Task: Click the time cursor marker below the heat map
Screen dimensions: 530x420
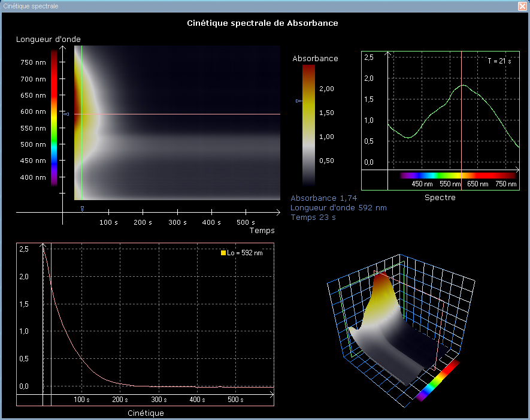Action: 82,209
